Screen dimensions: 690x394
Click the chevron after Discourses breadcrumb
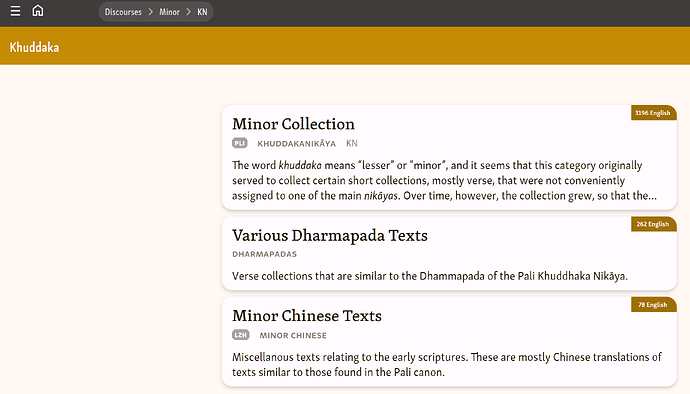click(x=150, y=12)
